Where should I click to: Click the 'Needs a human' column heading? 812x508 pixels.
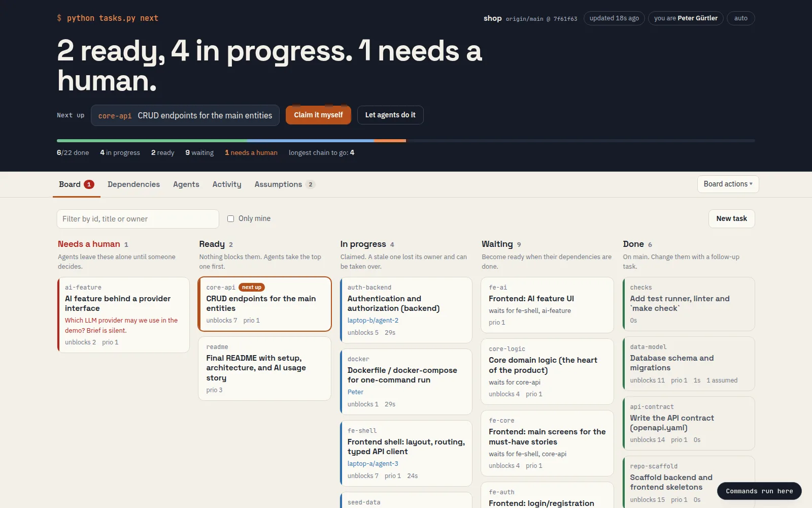89,244
